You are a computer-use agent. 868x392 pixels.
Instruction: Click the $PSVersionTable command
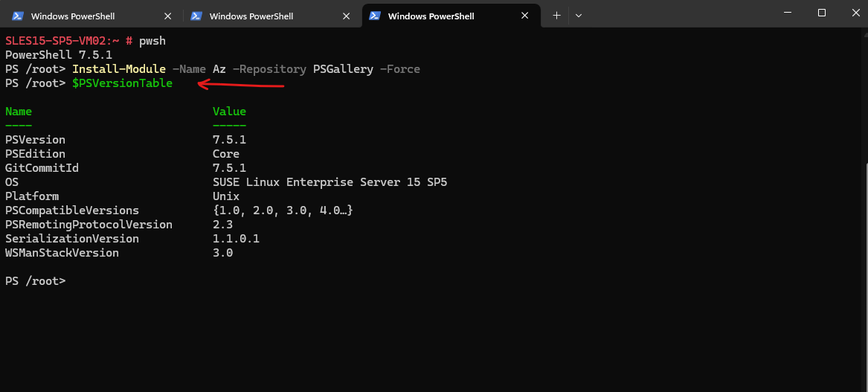click(122, 83)
